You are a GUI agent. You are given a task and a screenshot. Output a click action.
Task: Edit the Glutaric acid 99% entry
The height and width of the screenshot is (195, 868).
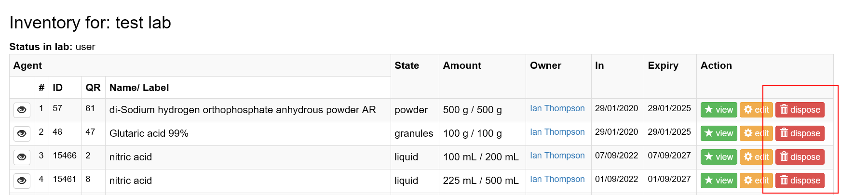coord(756,133)
